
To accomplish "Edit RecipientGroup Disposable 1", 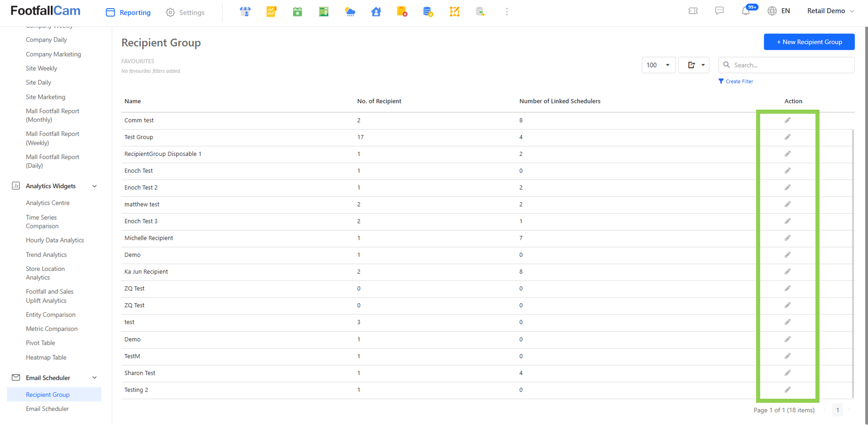I will pyautogui.click(x=788, y=154).
